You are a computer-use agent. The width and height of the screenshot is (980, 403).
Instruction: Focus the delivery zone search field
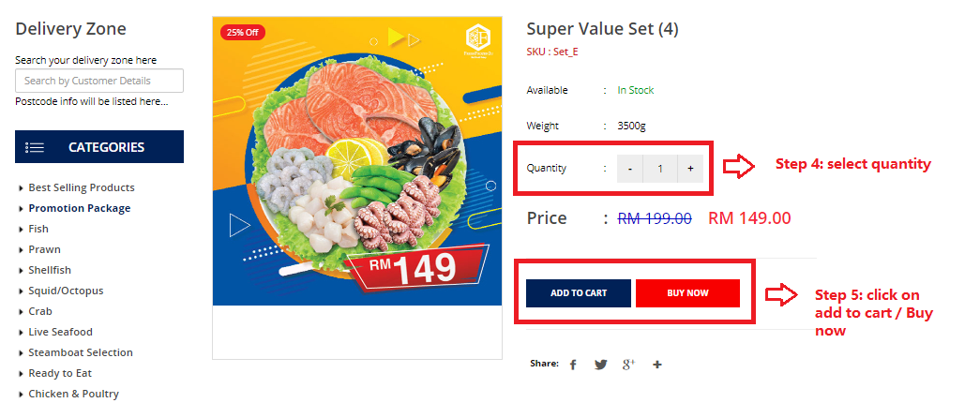[x=99, y=81]
